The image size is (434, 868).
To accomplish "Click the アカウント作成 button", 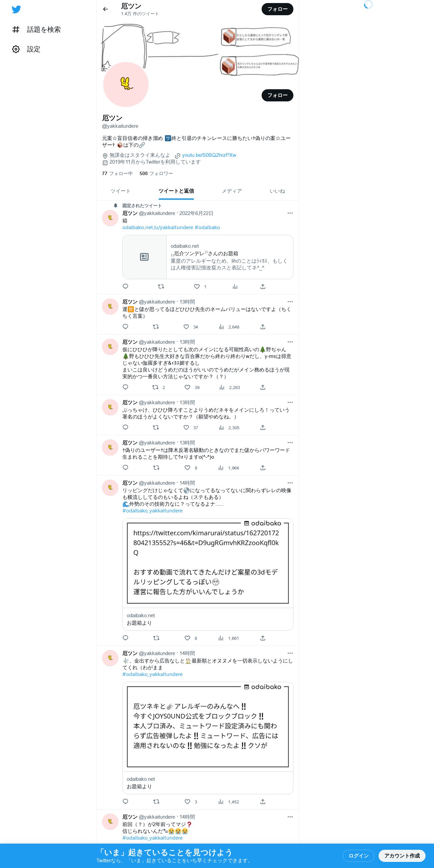I will coord(402,855).
